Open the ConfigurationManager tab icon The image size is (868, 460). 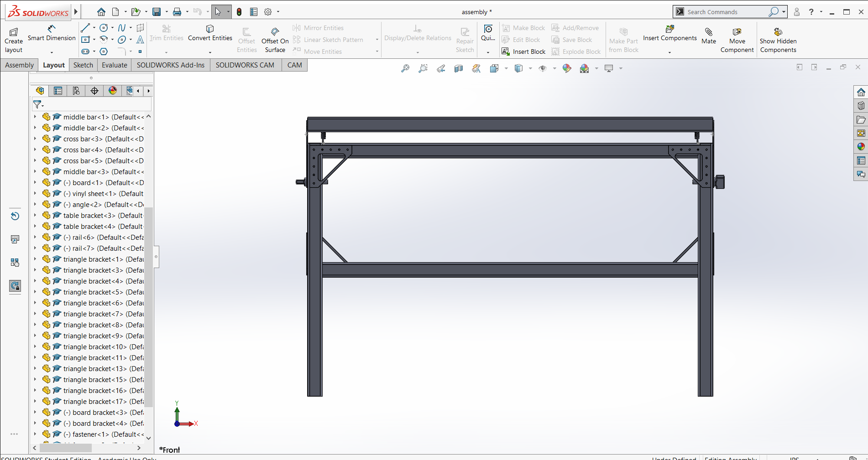76,91
